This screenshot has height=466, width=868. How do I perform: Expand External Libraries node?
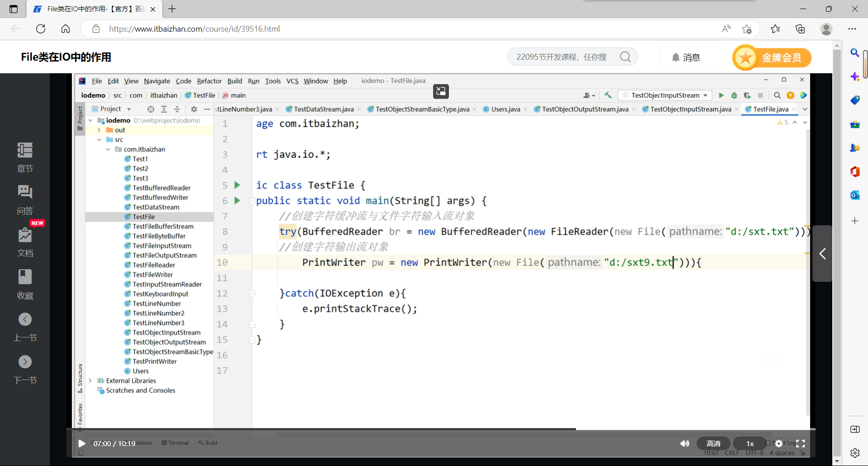click(x=90, y=381)
